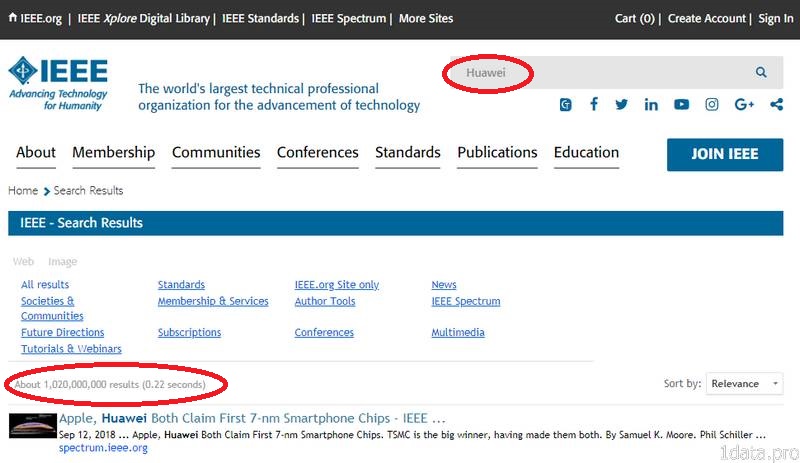The height and width of the screenshot is (463, 800).
Task: Filter by Future Directions
Action: point(62,332)
